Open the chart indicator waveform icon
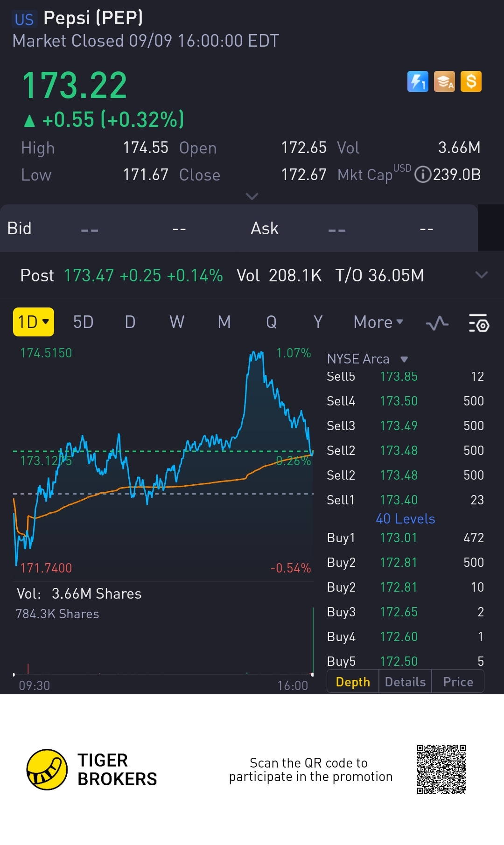 click(437, 323)
